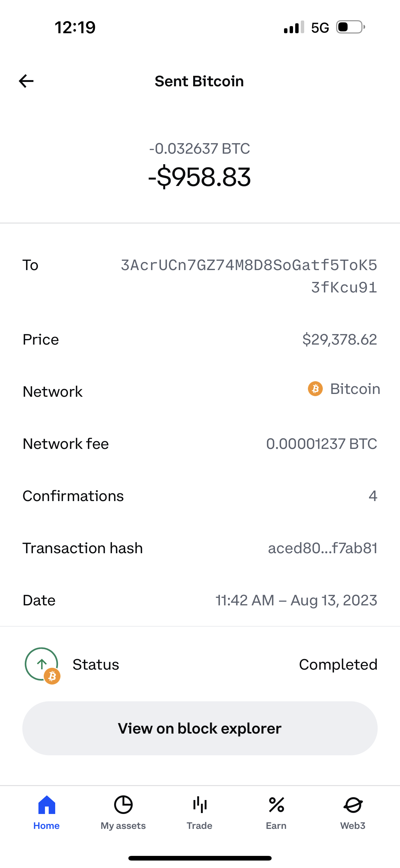Image resolution: width=400 pixels, height=868 pixels.
Task: Tap the My assets pie-chart icon
Action: pos(123,805)
